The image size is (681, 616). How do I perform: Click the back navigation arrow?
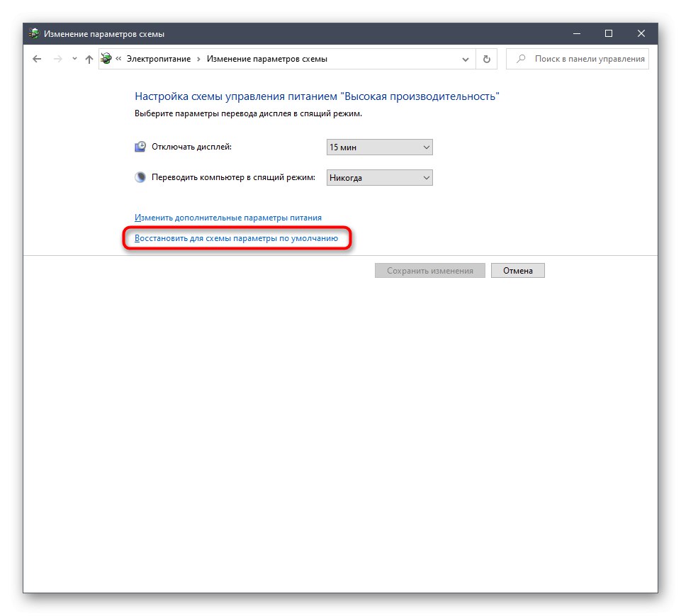(x=36, y=59)
